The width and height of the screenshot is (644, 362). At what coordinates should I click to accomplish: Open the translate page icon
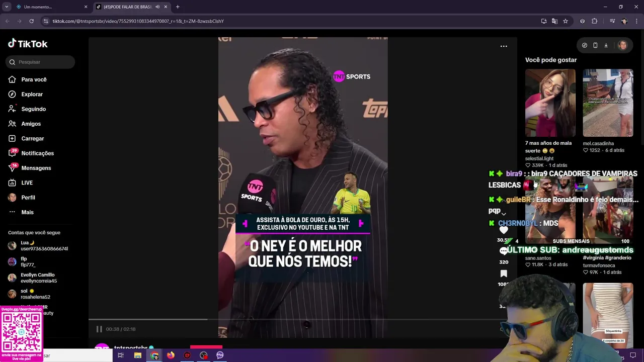[554, 21]
